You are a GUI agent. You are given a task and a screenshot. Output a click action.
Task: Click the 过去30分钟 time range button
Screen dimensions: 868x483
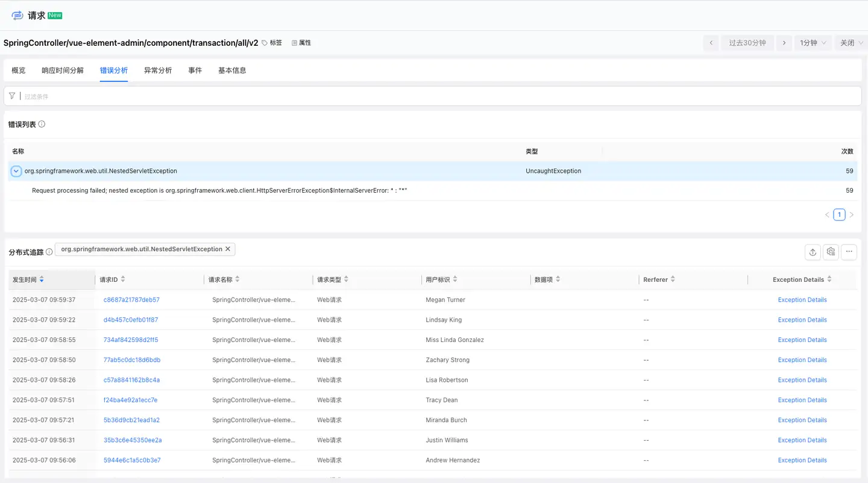[x=747, y=43]
